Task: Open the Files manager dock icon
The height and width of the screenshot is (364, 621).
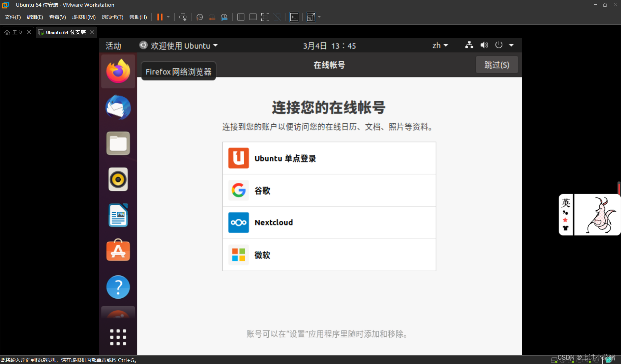Action: pyautogui.click(x=118, y=143)
